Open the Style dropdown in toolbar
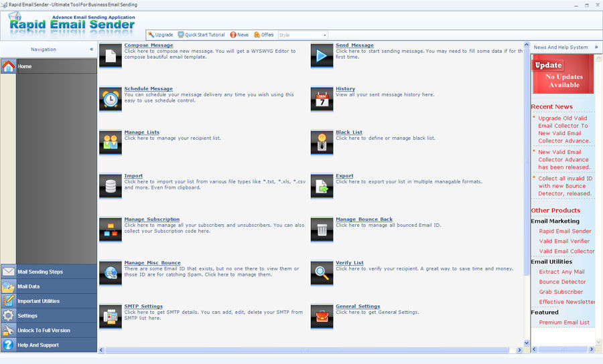Screen dimensions: 603x364 point(303,35)
